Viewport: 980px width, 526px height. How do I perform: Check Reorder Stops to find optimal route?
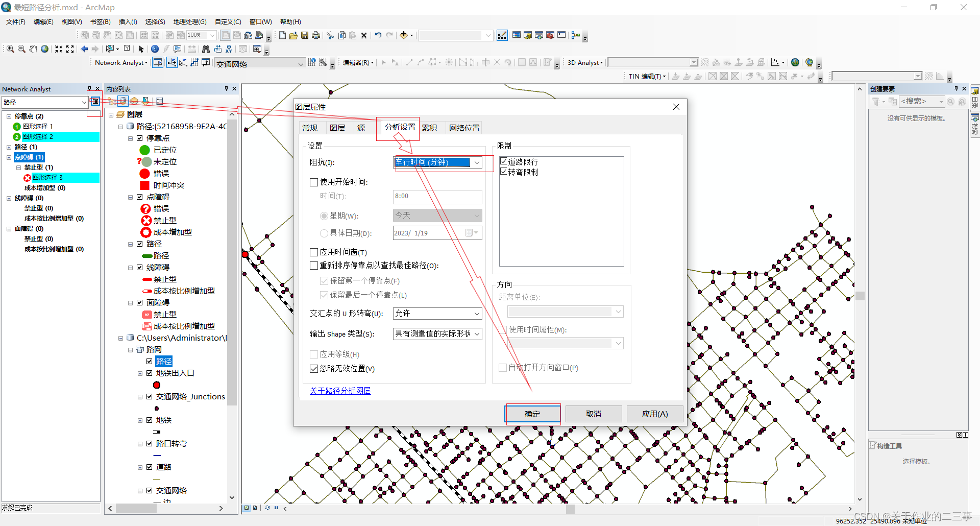click(314, 266)
